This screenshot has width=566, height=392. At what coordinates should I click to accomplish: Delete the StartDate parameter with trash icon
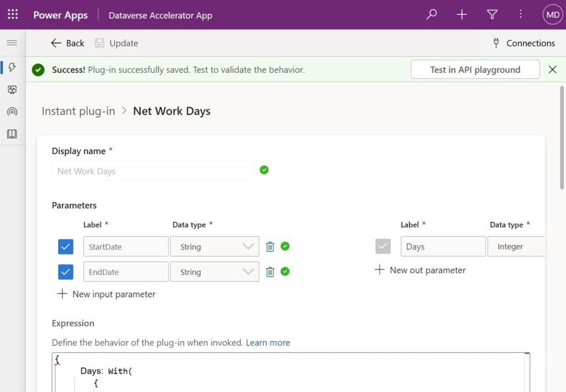[x=270, y=247]
